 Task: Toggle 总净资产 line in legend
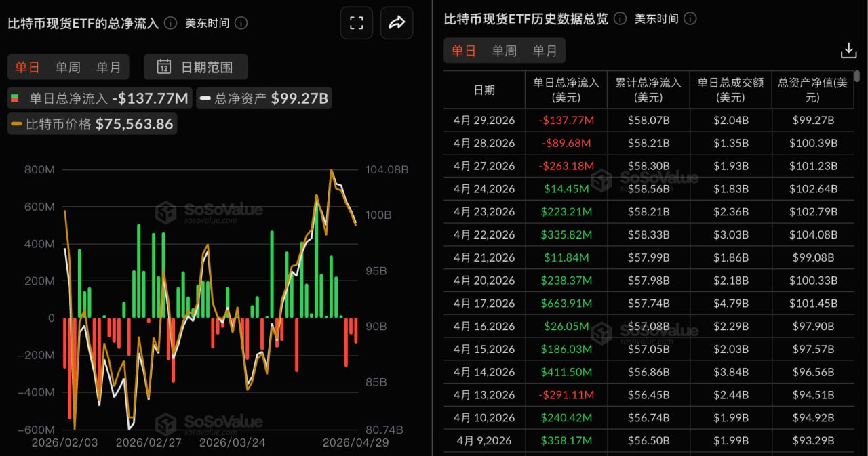pos(264,98)
